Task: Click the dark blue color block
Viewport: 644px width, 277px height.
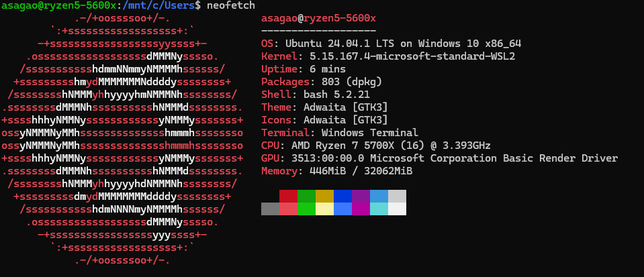Action: (343, 196)
